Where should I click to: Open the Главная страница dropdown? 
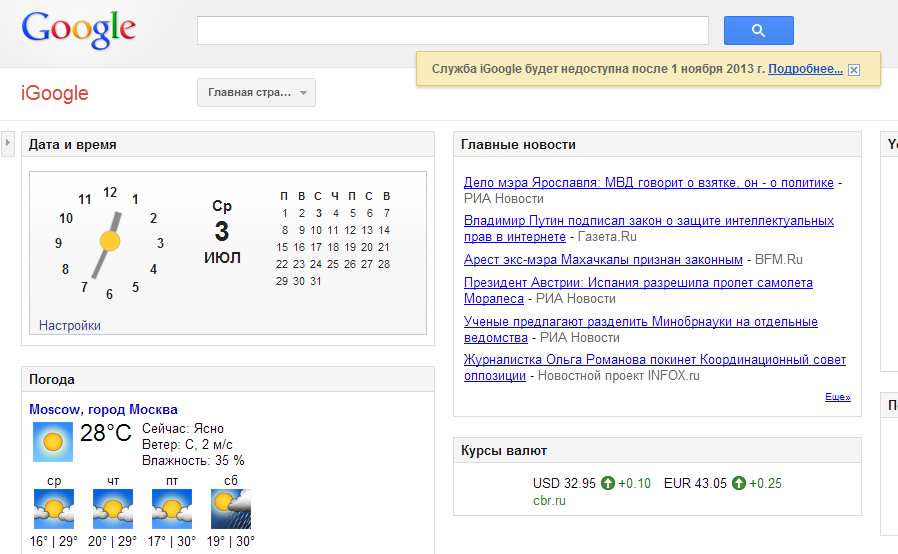(x=256, y=92)
